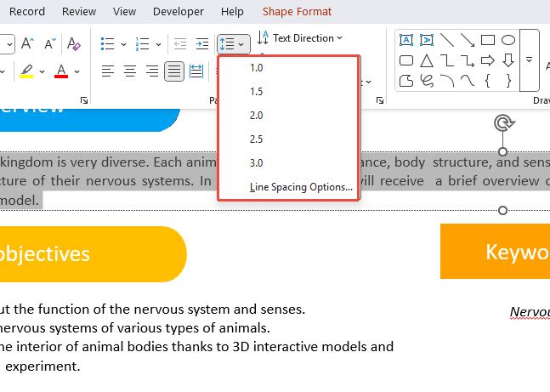The height and width of the screenshot is (392, 550).
Task: Open the Record tab
Action: point(27,12)
